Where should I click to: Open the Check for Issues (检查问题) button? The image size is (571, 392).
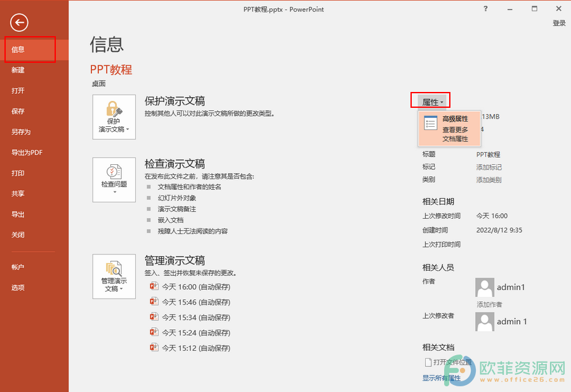tap(114, 180)
